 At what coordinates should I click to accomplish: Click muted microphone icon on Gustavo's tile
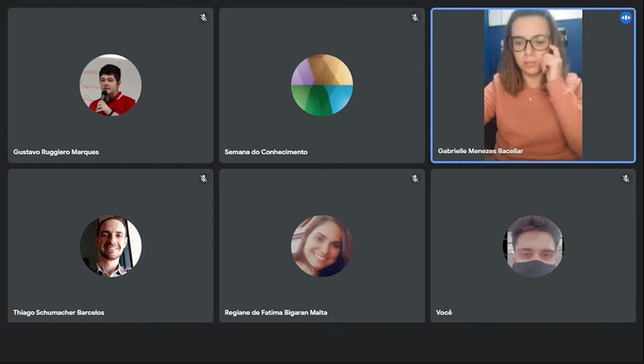pos(203,18)
